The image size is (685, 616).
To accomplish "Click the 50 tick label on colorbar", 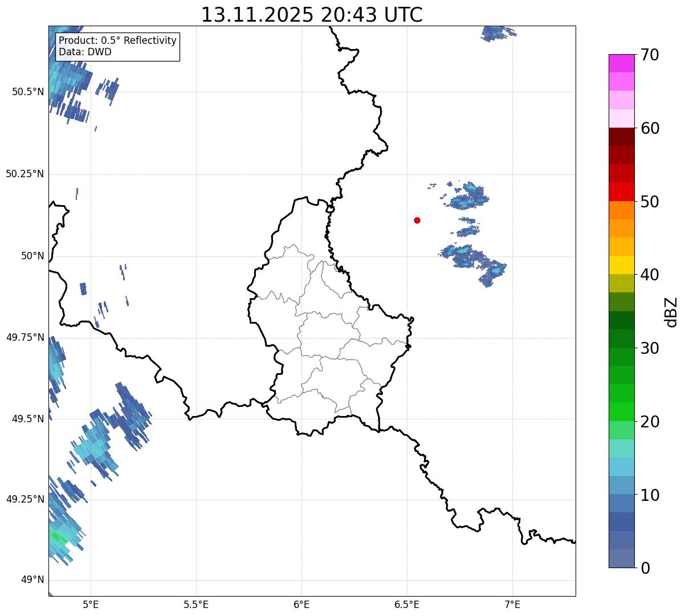I will (650, 202).
